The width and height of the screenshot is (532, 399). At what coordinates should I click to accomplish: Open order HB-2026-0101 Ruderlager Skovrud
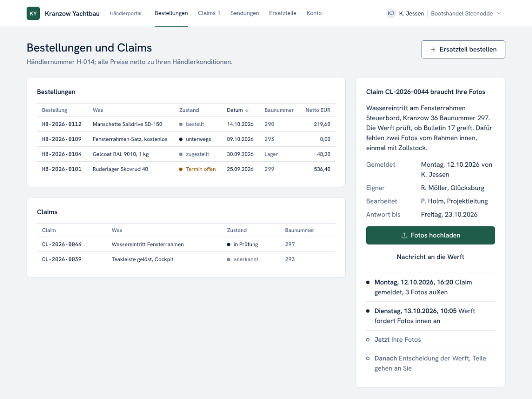point(186,169)
